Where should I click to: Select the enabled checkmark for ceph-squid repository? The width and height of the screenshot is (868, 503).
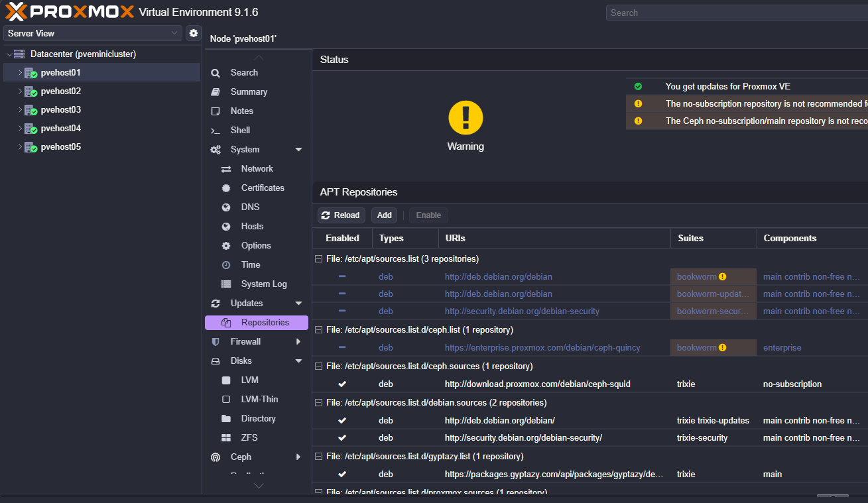click(x=342, y=384)
